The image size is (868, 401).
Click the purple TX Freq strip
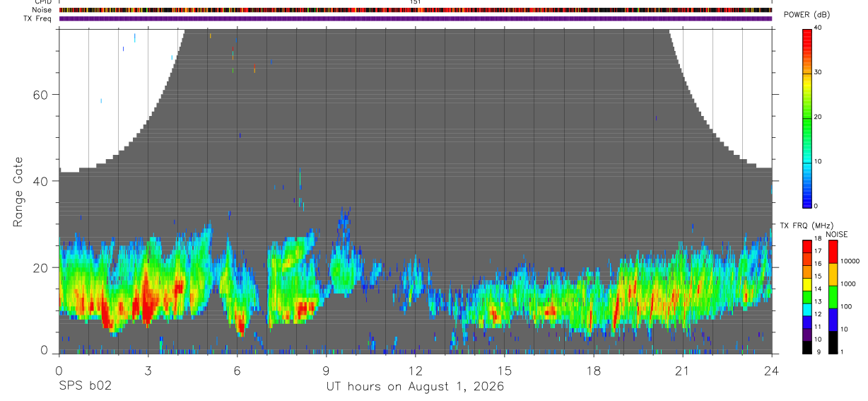point(415,18)
